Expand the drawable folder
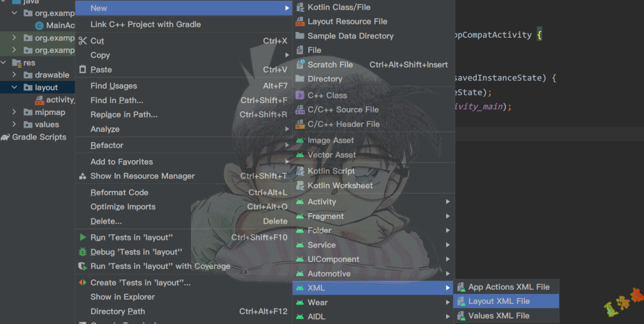 (15, 75)
